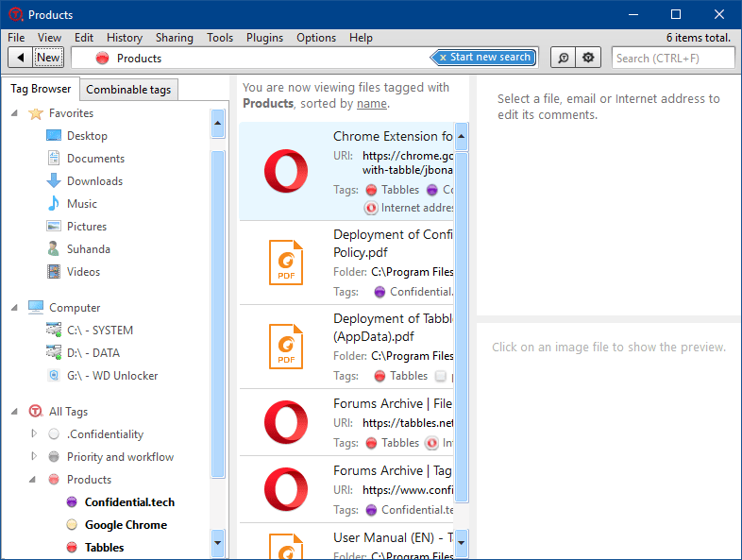Open the Options menu
This screenshot has height=560, width=742.
pyautogui.click(x=316, y=38)
